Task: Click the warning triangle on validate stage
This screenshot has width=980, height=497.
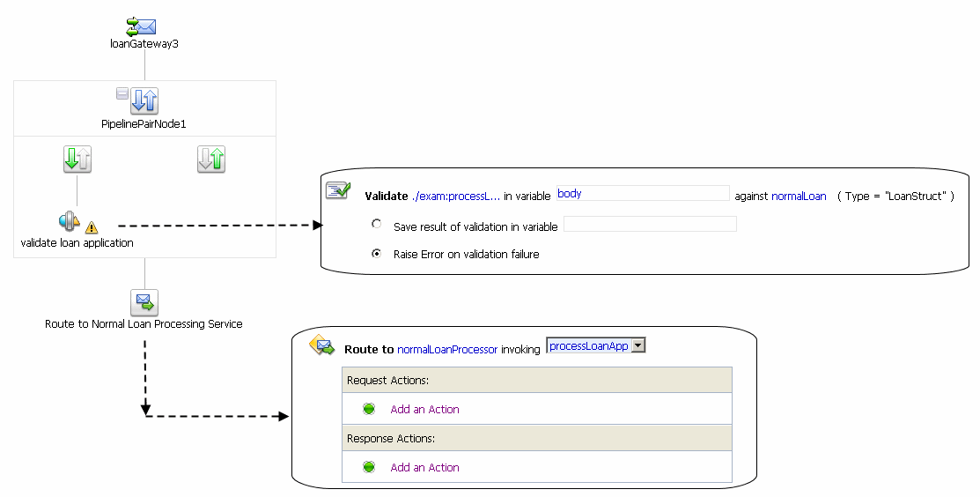Action: pyautogui.click(x=92, y=227)
